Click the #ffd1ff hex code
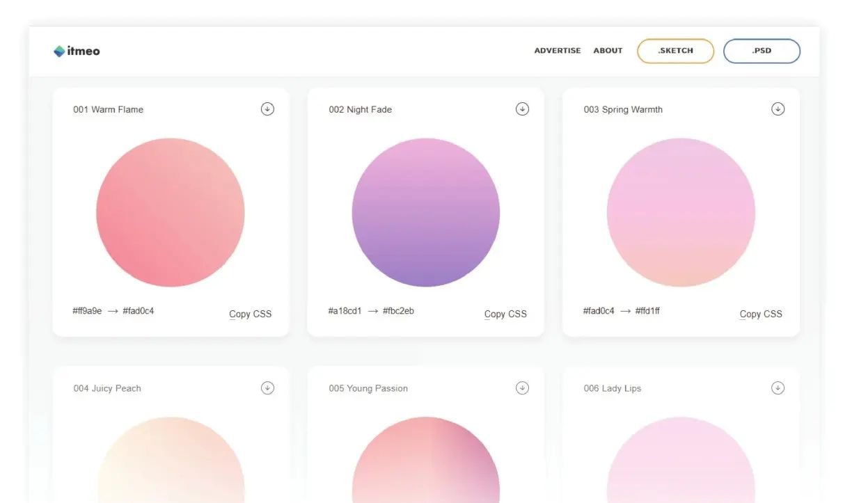 point(647,311)
